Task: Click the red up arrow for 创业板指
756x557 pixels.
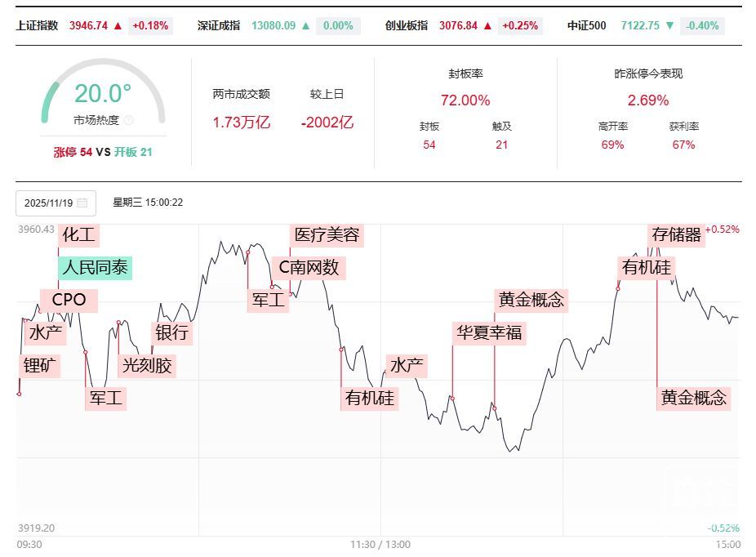Action: [x=487, y=25]
